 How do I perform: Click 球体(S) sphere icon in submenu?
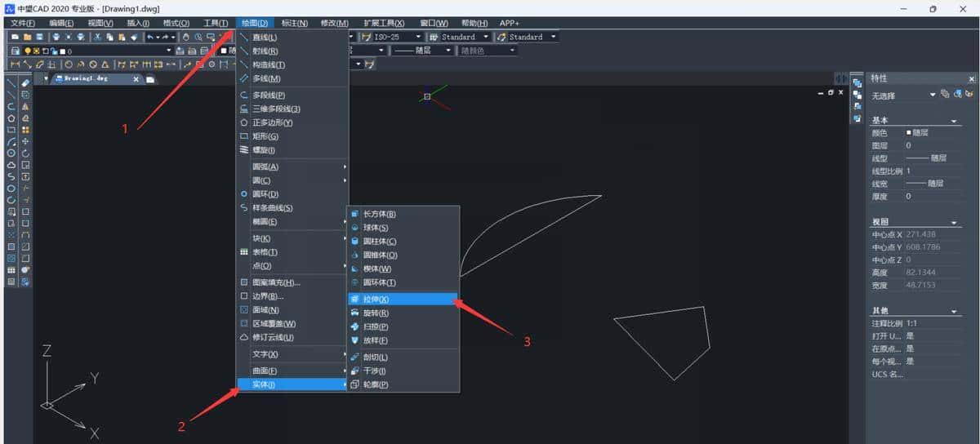pyautogui.click(x=354, y=228)
